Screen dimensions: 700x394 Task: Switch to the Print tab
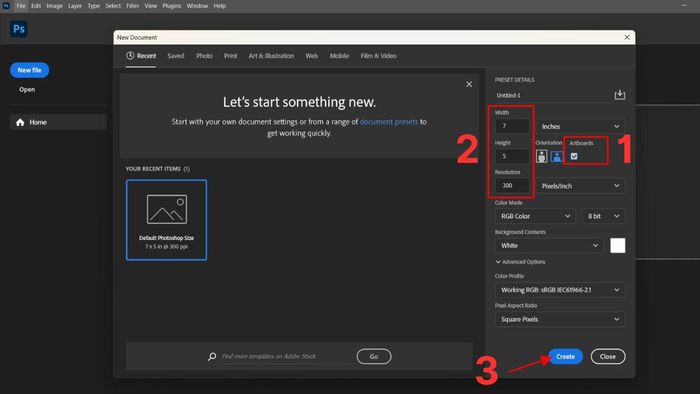[230, 56]
